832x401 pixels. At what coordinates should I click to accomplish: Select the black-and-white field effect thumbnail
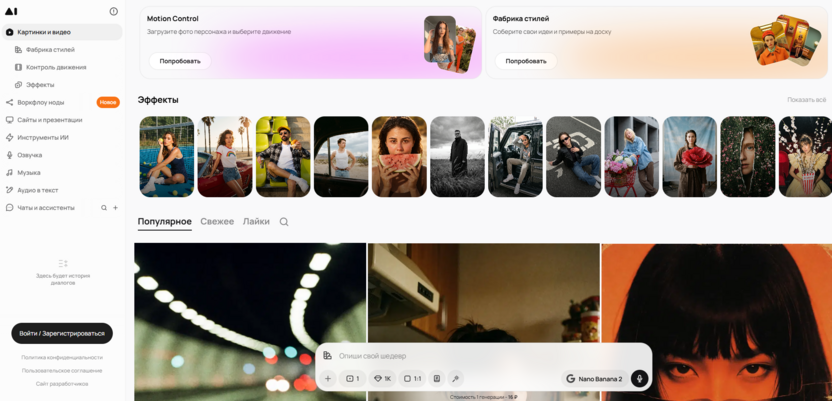pos(457,156)
